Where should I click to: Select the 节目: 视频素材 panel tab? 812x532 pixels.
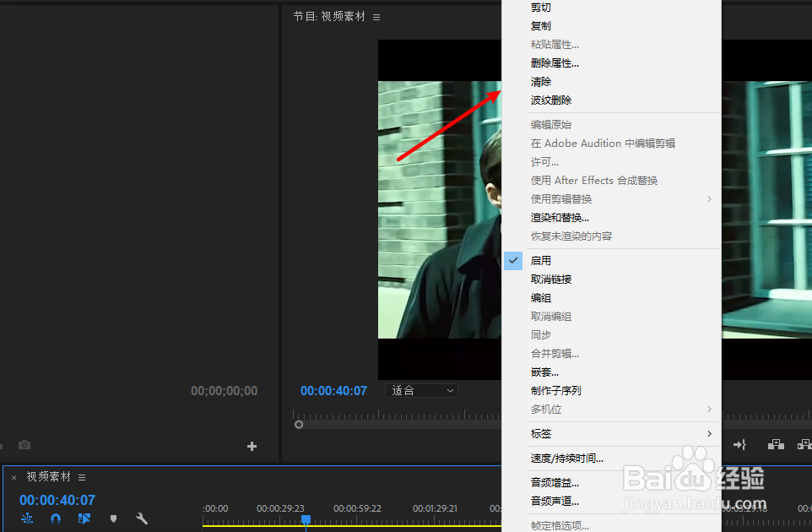pos(329,17)
